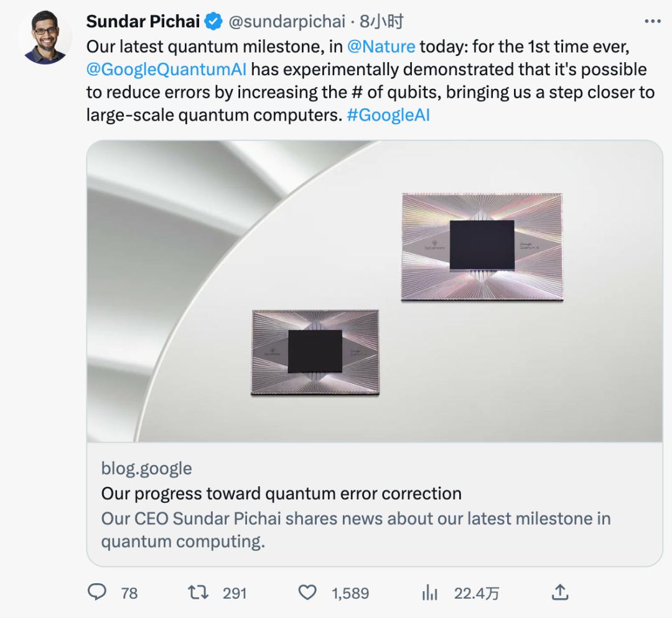Click Sundar Pichai's profile avatar
The width and height of the screenshot is (672, 618).
pos(45,38)
